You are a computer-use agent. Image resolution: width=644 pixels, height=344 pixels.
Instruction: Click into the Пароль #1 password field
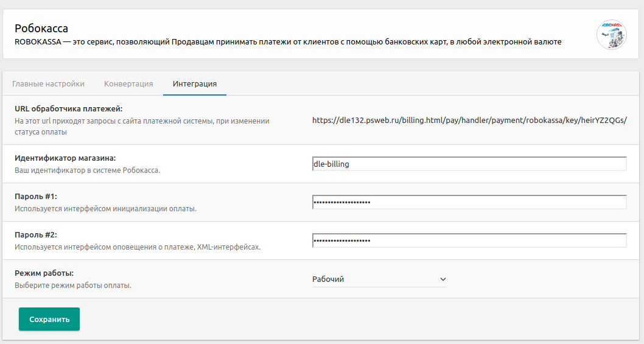coord(469,202)
